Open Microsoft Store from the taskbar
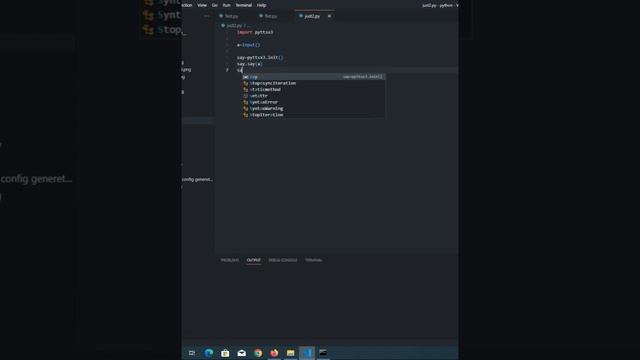This screenshot has height=360, width=640. pyautogui.click(x=225, y=353)
